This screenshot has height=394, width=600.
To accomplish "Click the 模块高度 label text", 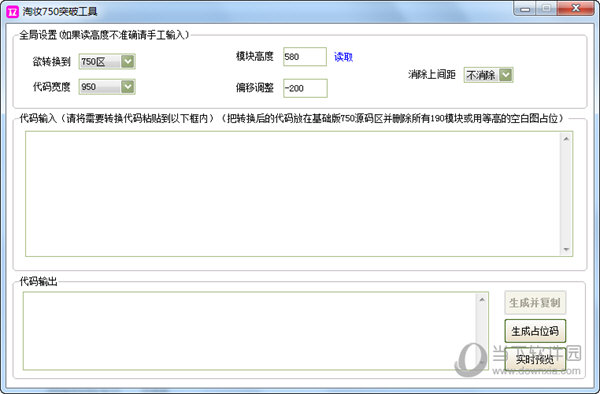I will point(254,57).
